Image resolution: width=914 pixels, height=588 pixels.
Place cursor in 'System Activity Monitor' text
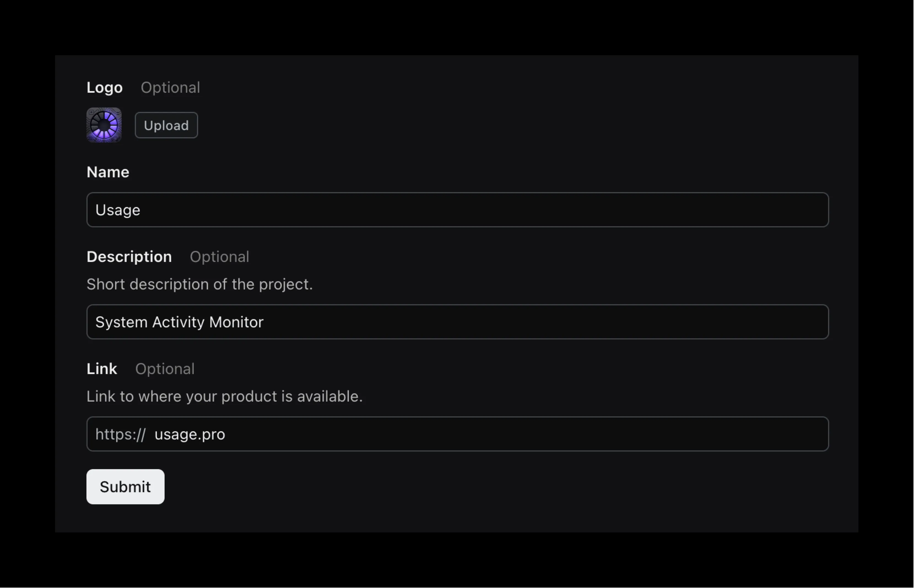(179, 322)
